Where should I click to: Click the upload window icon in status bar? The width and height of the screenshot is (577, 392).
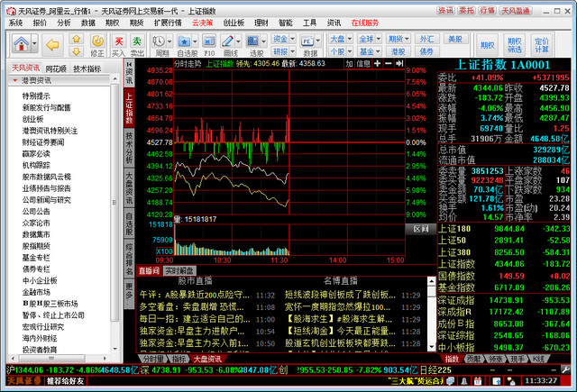click(497, 381)
